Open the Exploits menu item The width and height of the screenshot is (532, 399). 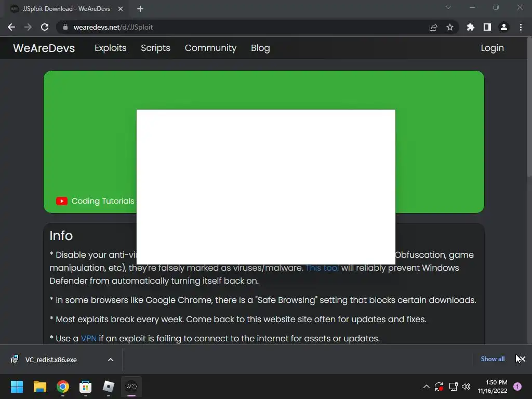pos(110,48)
